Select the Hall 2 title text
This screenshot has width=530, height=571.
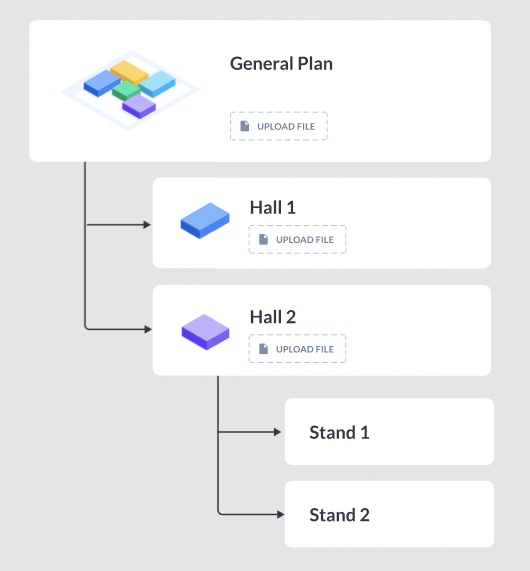tap(272, 317)
